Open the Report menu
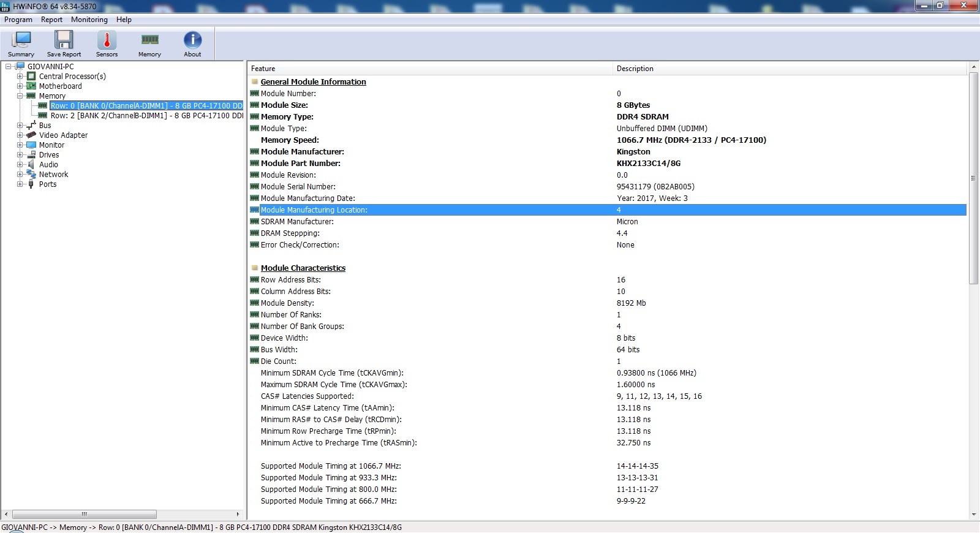This screenshot has width=980, height=533. 51,20
